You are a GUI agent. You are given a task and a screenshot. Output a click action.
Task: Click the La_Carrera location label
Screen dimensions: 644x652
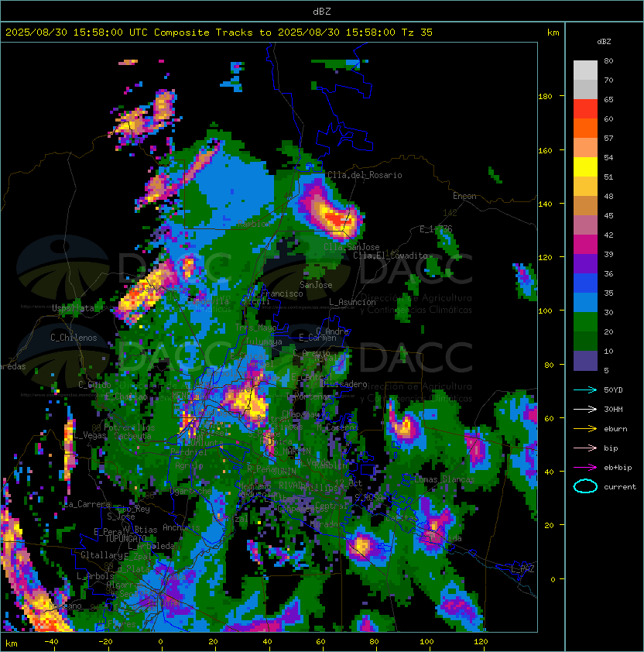click(x=87, y=504)
